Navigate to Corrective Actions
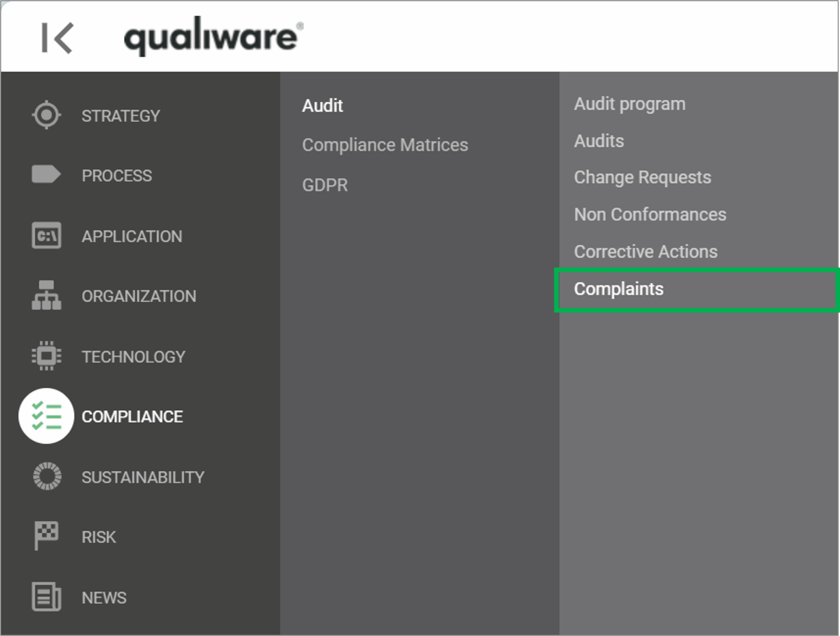 645,251
